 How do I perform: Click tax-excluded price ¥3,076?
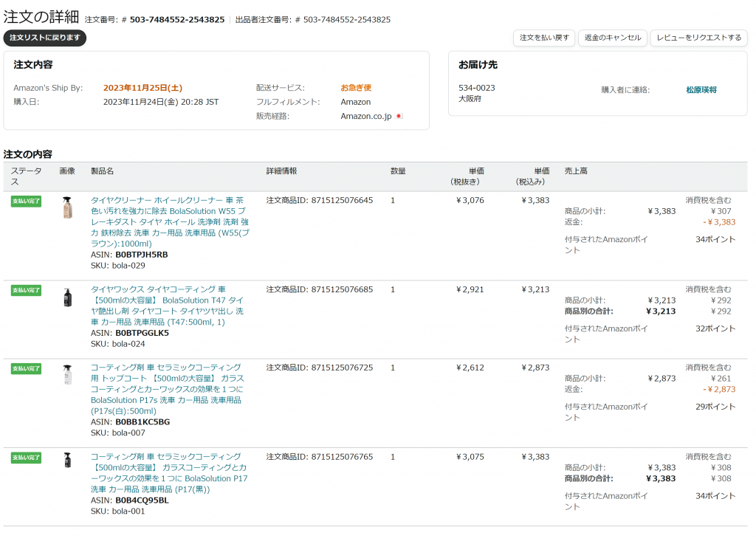470,201
